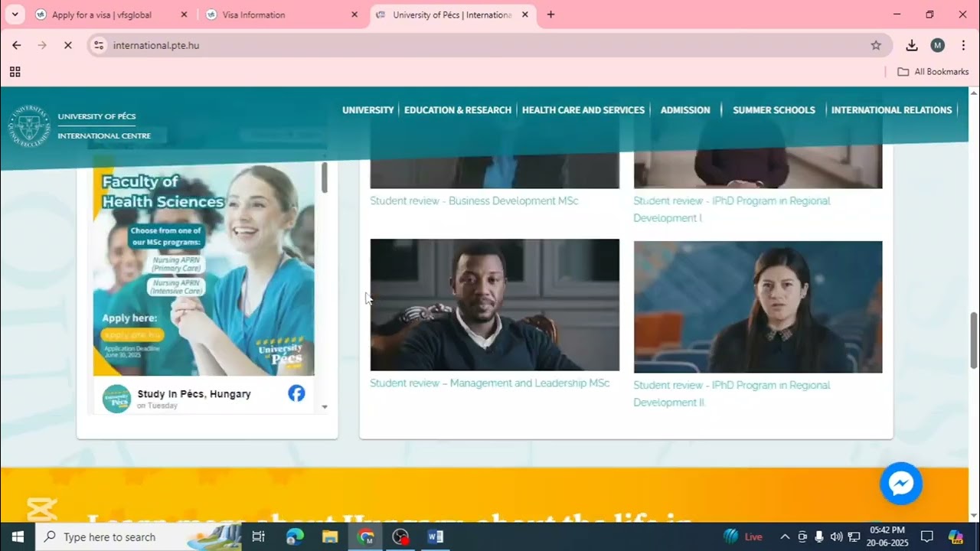Open the ADMISSION menu
The height and width of the screenshot is (551, 980).
685,110
